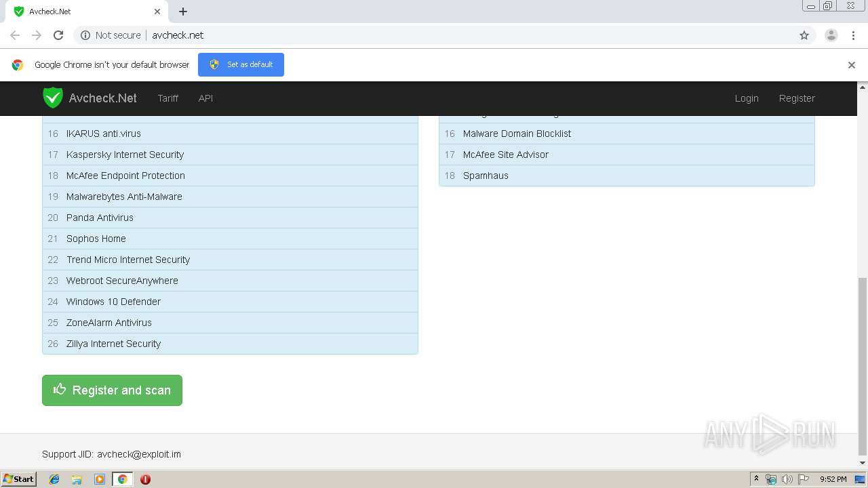Select the Avcheck.Net browser tab
Screen dimensions: 868x488
click(x=88, y=12)
